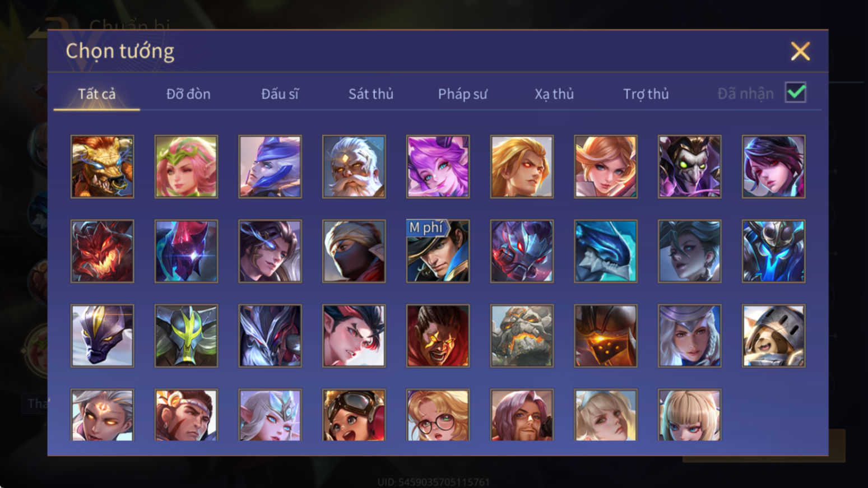Select the Tất cả tab
Viewport: 868px width, 488px height.
(96, 94)
